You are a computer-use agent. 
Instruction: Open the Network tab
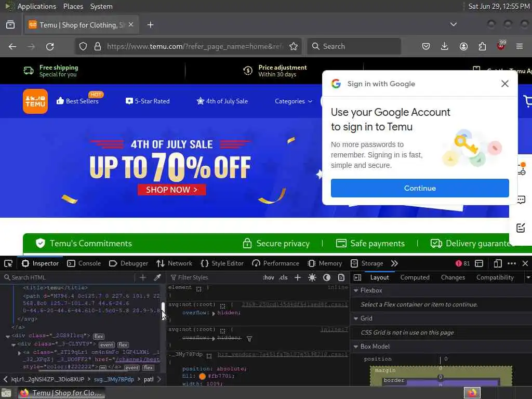coord(175,263)
